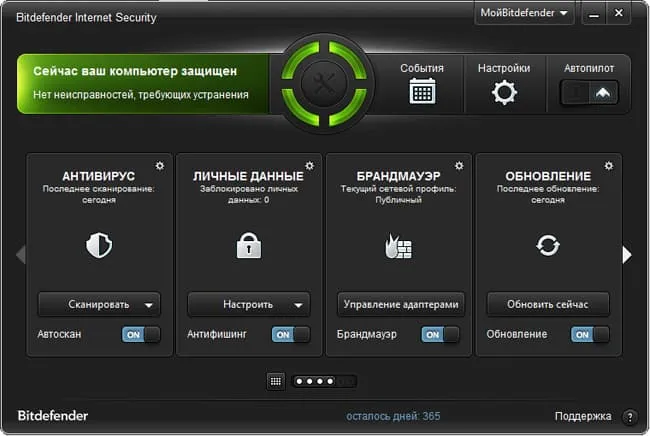This screenshot has height=436, width=650.
Task: Click the Bitdefender logo at bottom
Action: tap(53, 416)
